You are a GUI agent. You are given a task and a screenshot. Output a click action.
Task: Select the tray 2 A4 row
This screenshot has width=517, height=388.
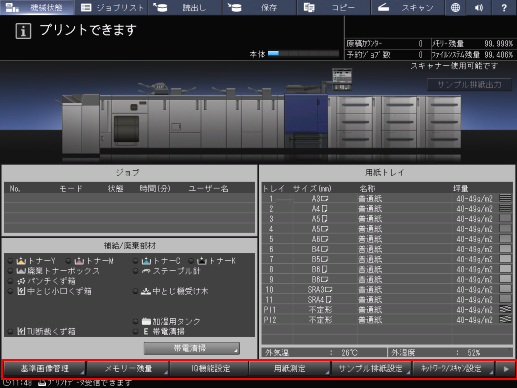(387, 209)
